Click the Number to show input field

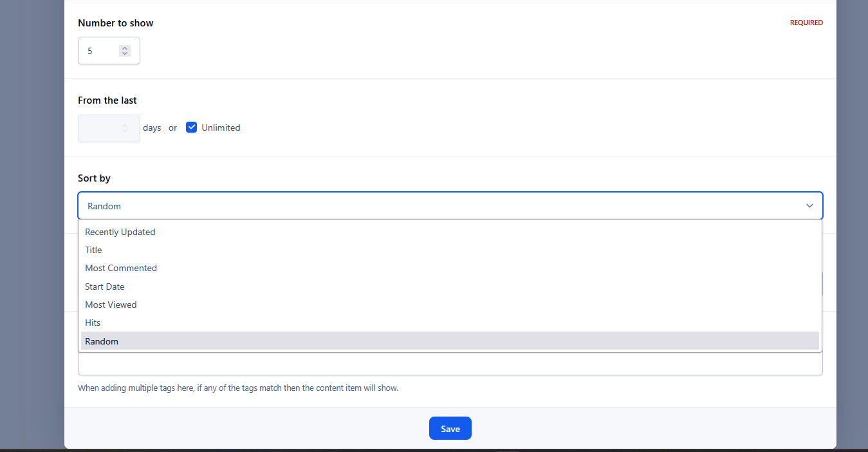pos(109,51)
